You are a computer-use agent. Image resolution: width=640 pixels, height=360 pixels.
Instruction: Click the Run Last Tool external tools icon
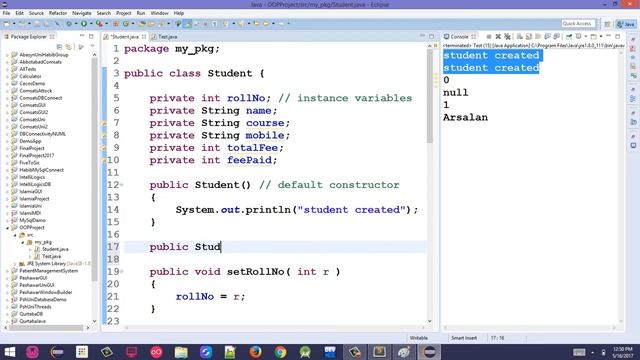point(99,24)
